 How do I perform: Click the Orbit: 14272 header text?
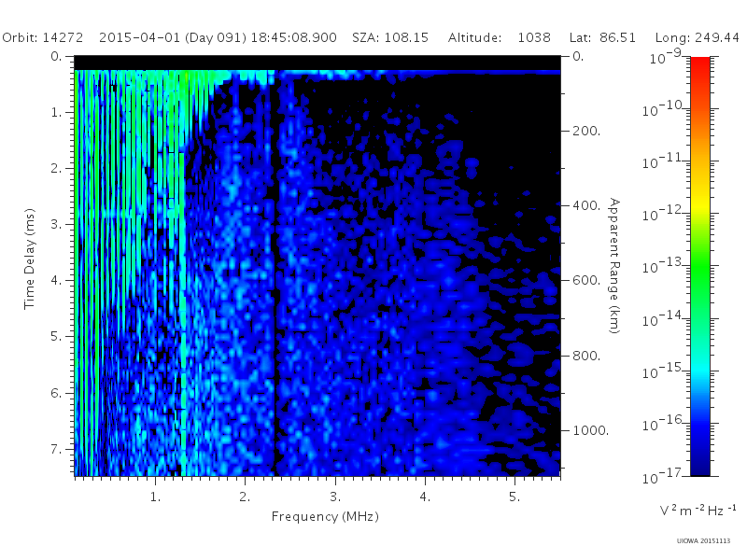click(42, 37)
